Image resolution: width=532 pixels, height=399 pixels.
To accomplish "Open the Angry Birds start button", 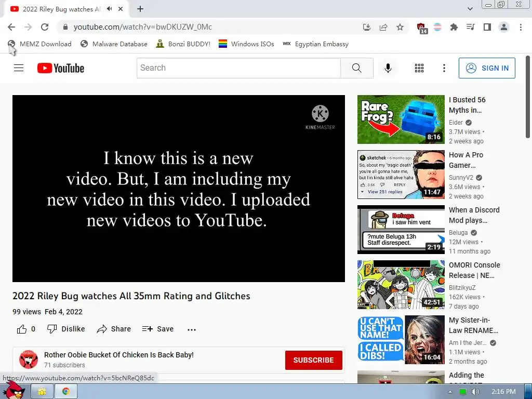I will click(14, 390).
